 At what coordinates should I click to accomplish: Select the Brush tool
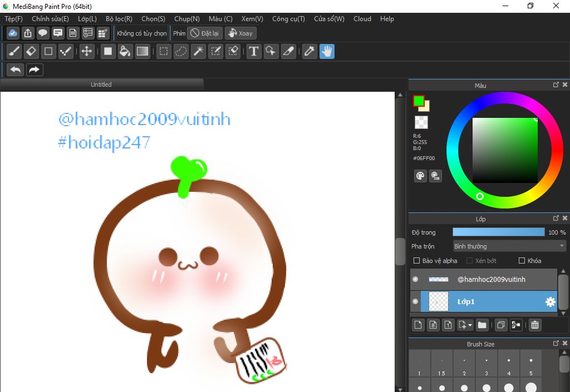click(15, 52)
